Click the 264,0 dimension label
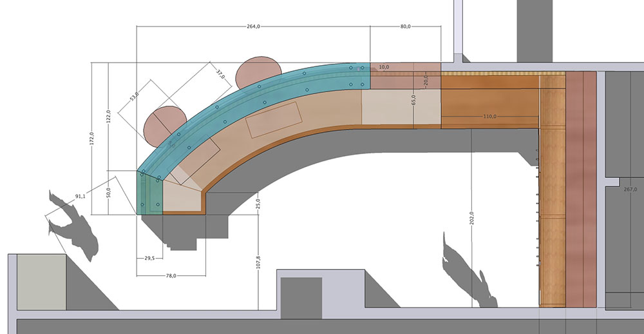644x334 pixels. click(253, 27)
